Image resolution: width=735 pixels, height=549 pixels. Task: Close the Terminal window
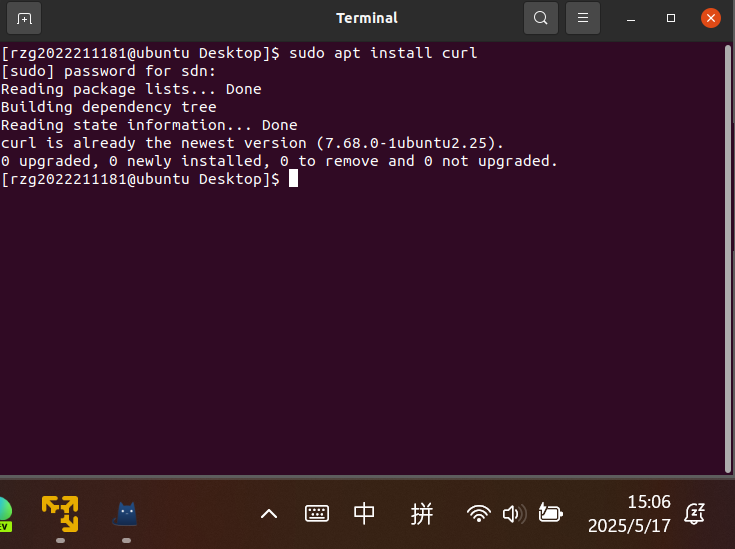point(710,18)
